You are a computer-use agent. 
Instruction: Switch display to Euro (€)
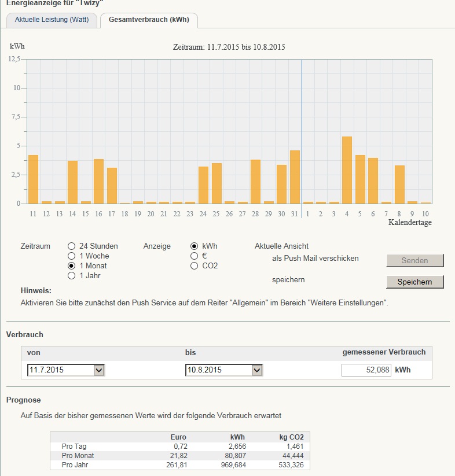pos(195,256)
